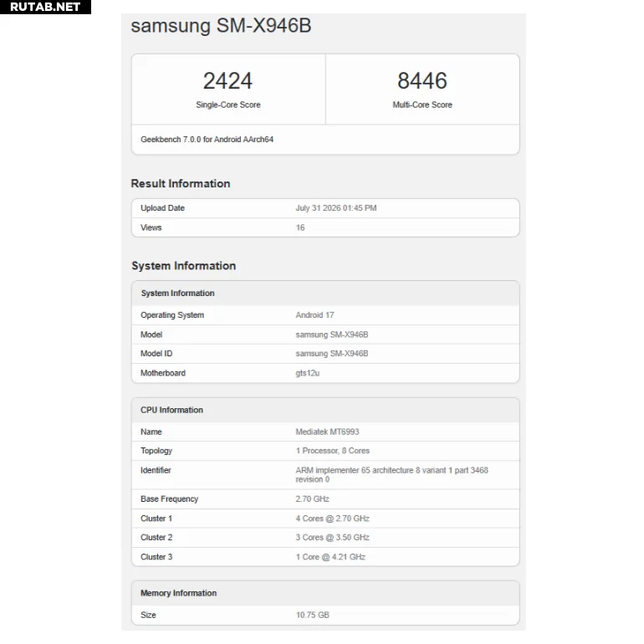644x644 pixels.
Task: Select the Mediatek MT6993 value
Action: pos(327,432)
